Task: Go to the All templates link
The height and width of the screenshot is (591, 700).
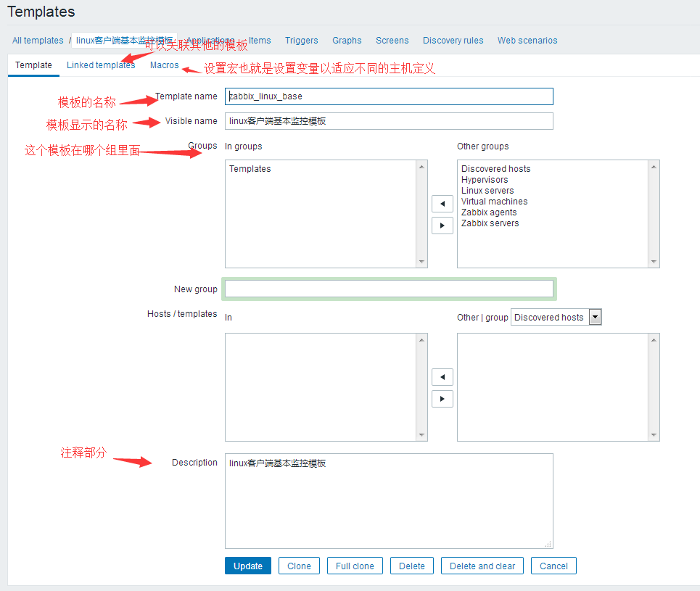Action: tap(38, 41)
